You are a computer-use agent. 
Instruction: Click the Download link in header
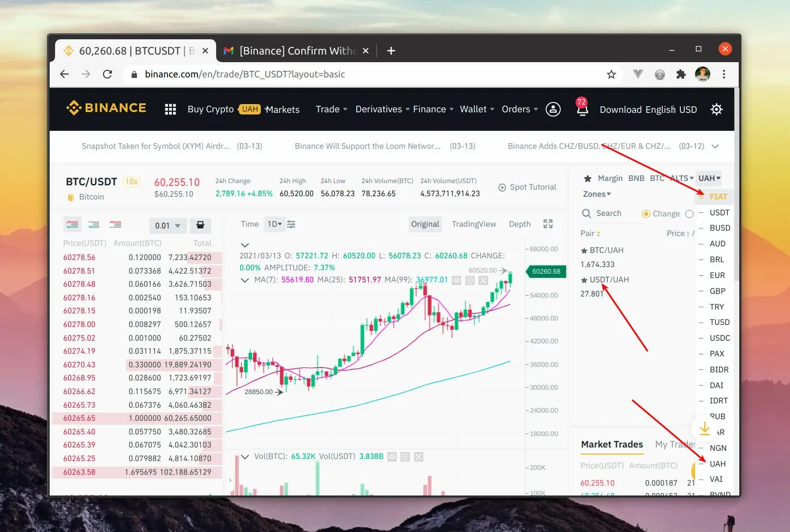pos(620,110)
